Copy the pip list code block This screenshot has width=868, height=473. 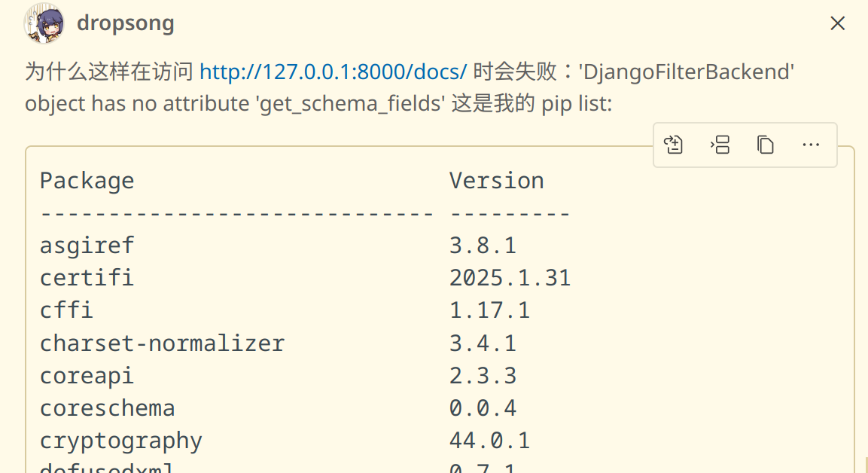pos(766,145)
